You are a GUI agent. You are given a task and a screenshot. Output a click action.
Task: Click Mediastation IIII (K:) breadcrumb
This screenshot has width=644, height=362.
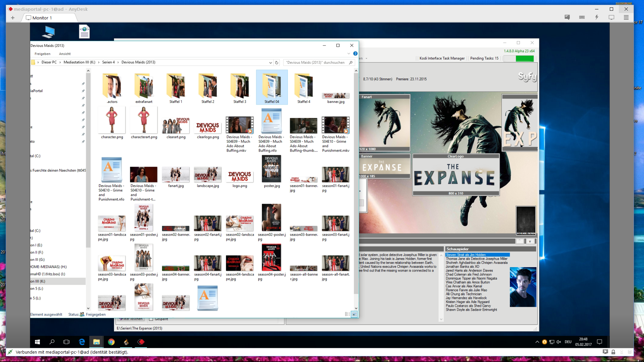pos(79,62)
